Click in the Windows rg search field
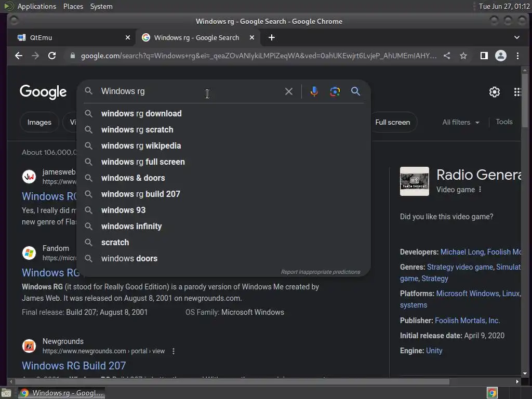532x399 pixels. click(190, 91)
